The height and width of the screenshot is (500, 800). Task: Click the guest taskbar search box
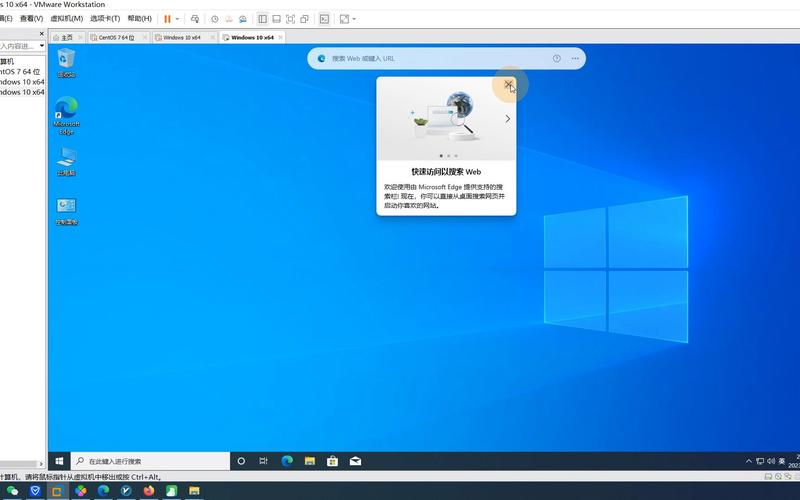tap(150, 461)
